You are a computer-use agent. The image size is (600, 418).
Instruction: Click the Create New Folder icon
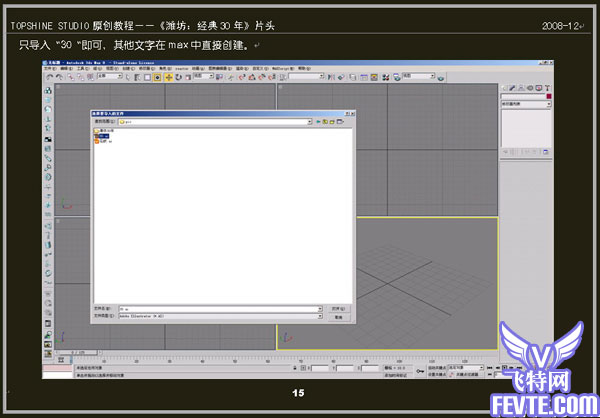tap(332, 122)
